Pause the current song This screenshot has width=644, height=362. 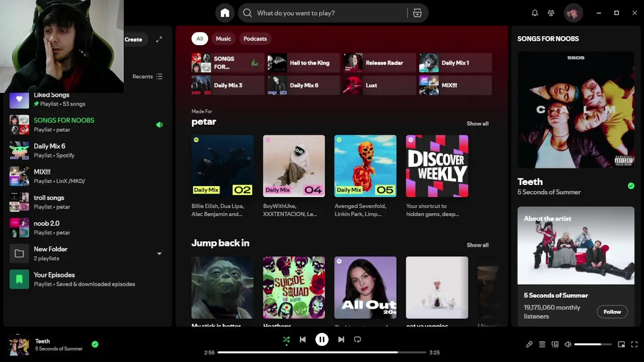tap(322, 339)
